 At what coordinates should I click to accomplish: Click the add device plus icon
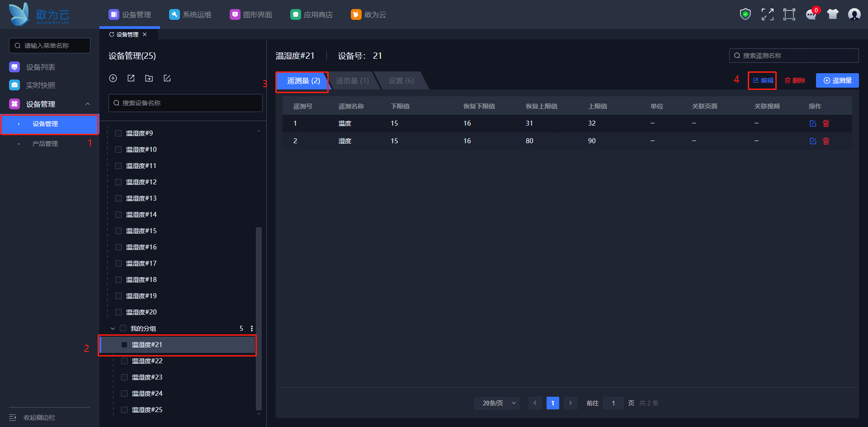(113, 78)
